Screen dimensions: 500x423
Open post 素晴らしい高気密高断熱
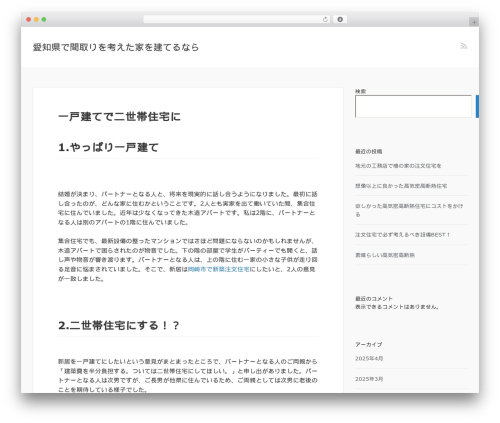(x=385, y=255)
